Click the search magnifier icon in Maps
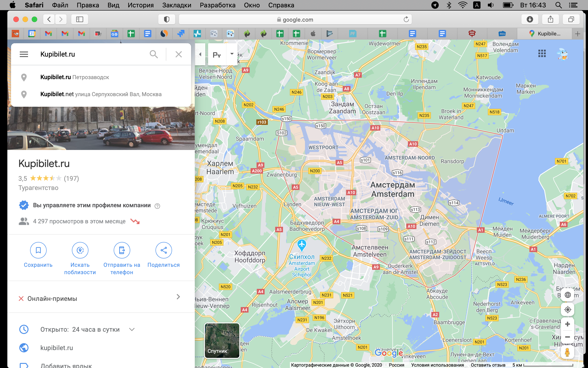 click(x=154, y=54)
